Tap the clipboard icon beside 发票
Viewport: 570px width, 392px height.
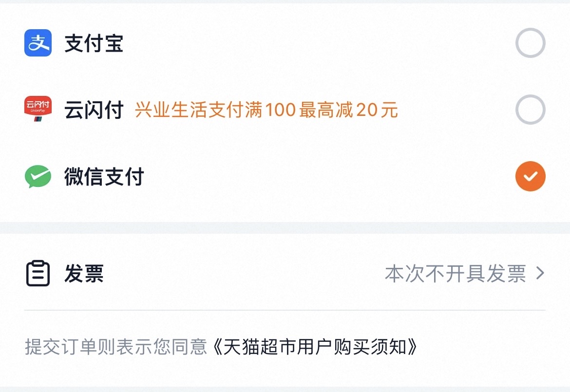click(x=38, y=273)
